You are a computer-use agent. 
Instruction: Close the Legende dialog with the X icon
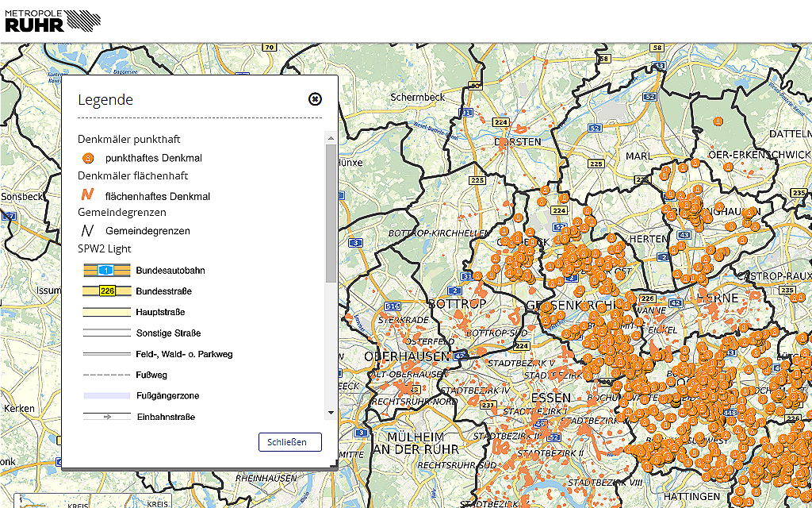point(315,99)
